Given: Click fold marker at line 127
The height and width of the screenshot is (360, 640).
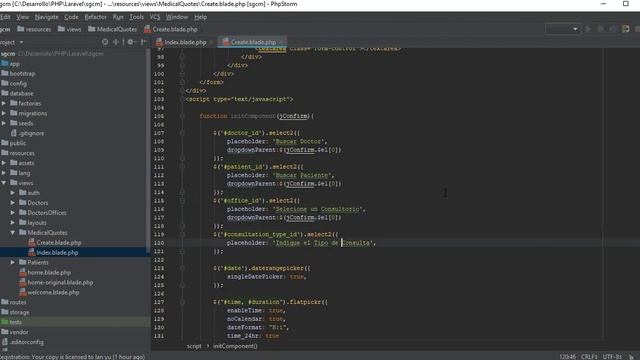Looking at the screenshot, I should coord(182,302).
